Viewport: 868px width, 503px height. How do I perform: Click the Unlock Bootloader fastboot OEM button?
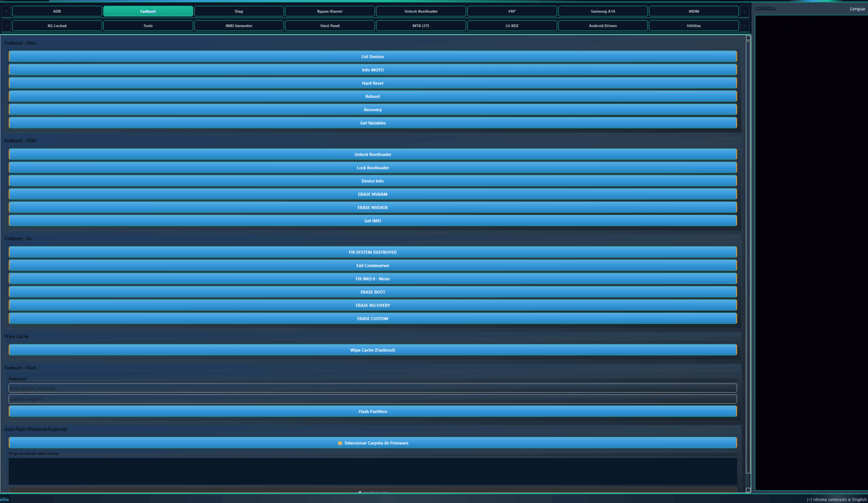373,154
